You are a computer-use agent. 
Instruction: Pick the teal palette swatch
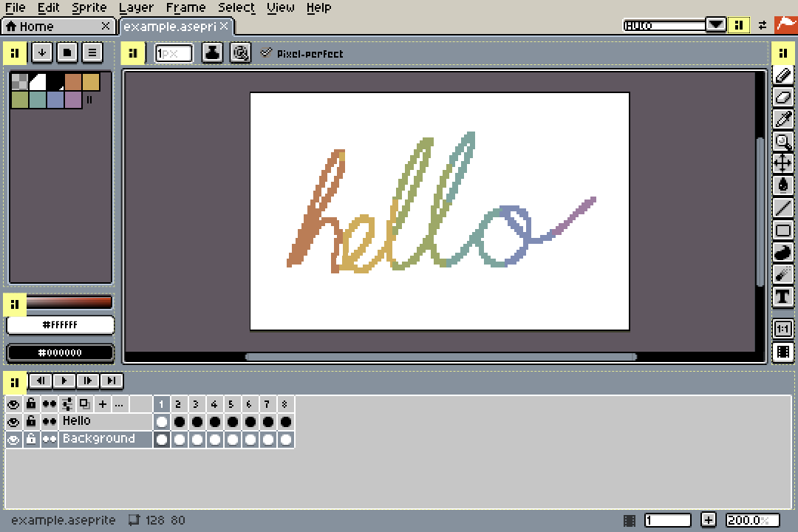[x=38, y=99]
